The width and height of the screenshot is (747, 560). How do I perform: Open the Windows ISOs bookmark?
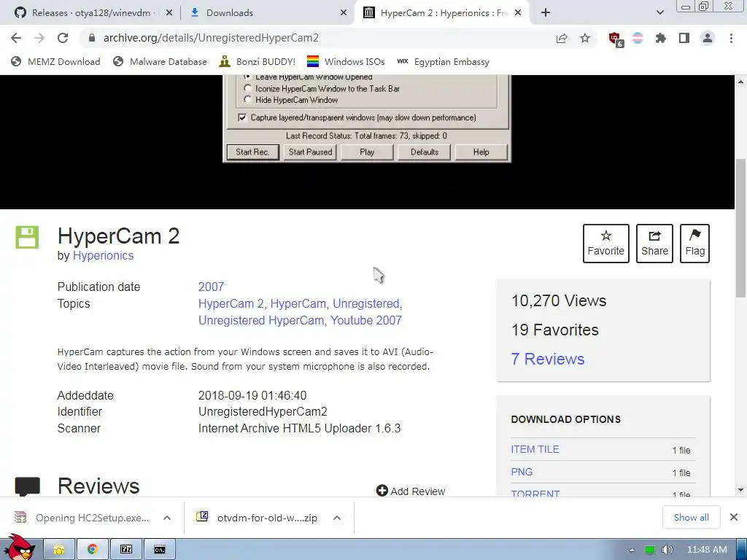(x=346, y=62)
